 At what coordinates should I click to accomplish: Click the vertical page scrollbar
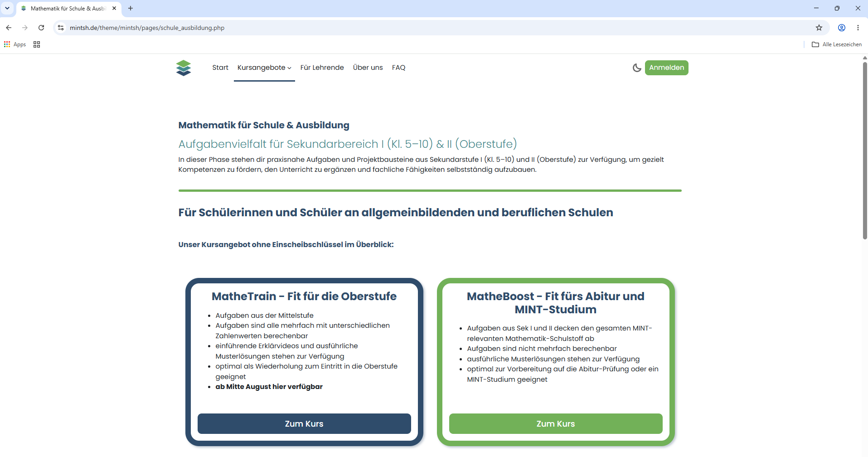coord(865,150)
